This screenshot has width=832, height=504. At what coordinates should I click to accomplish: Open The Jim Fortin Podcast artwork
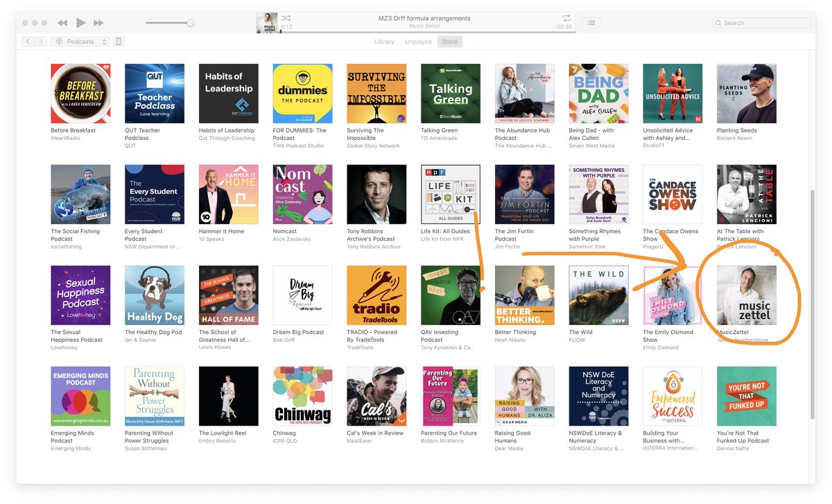click(525, 195)
